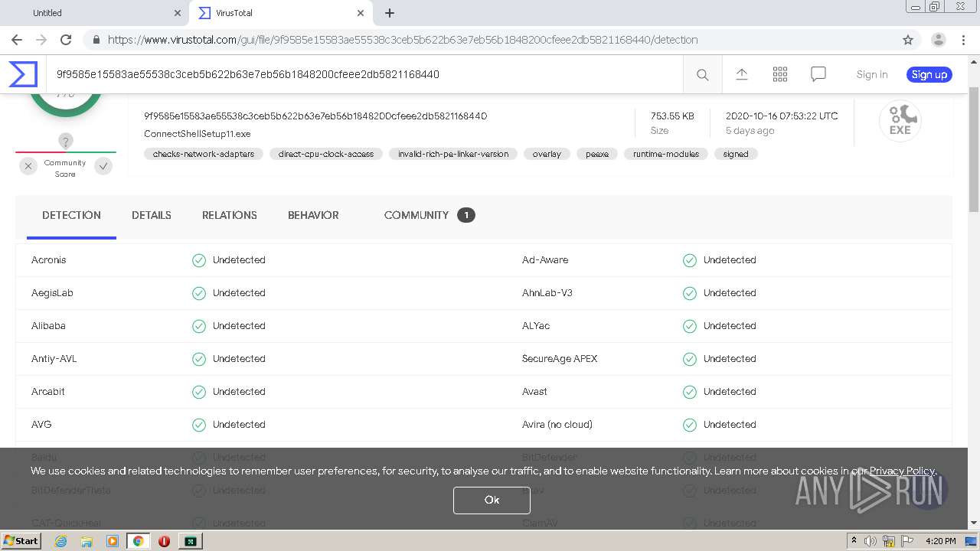The image size is (980, 551).
Task: Vote positive with the checkmark community icon
Action: point(103,165)
